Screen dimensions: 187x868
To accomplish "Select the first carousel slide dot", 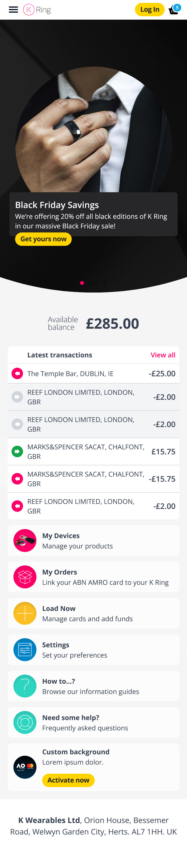I will (x=82, y=283).
